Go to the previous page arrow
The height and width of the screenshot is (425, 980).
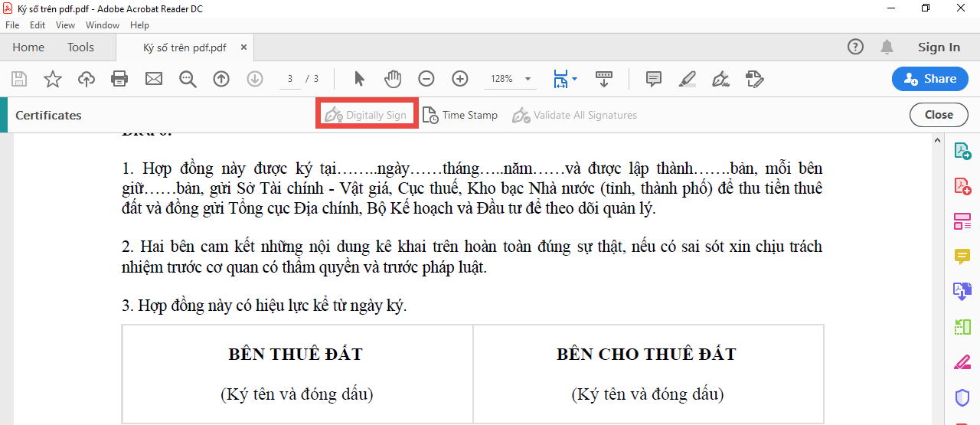(x=221, y=79)
